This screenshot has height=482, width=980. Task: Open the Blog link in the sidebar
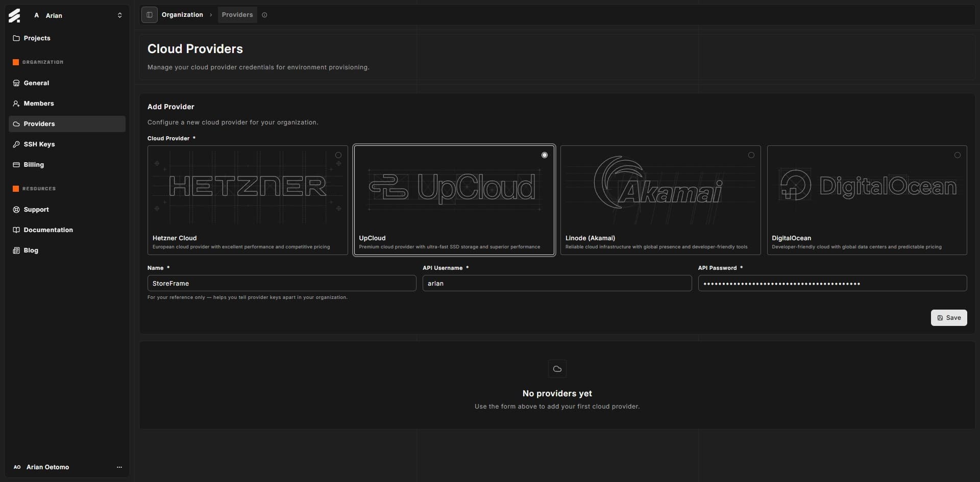pos(67,250)
